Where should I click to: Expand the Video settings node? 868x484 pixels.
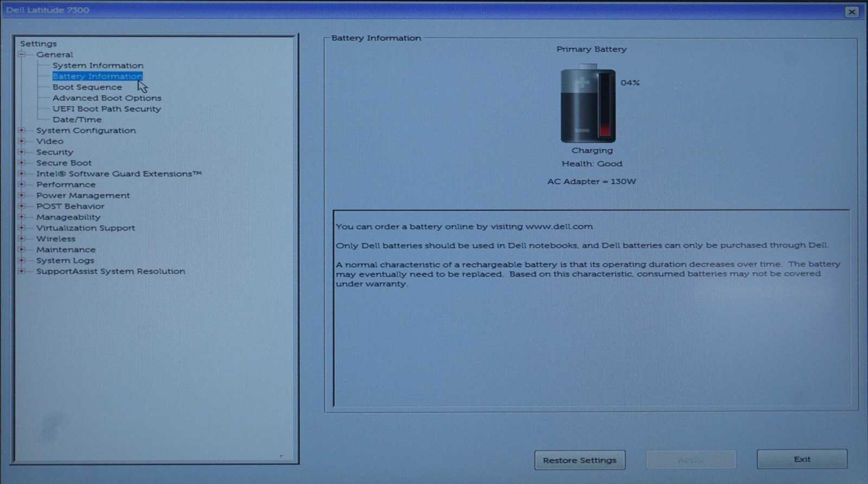(x=22, y=141)
